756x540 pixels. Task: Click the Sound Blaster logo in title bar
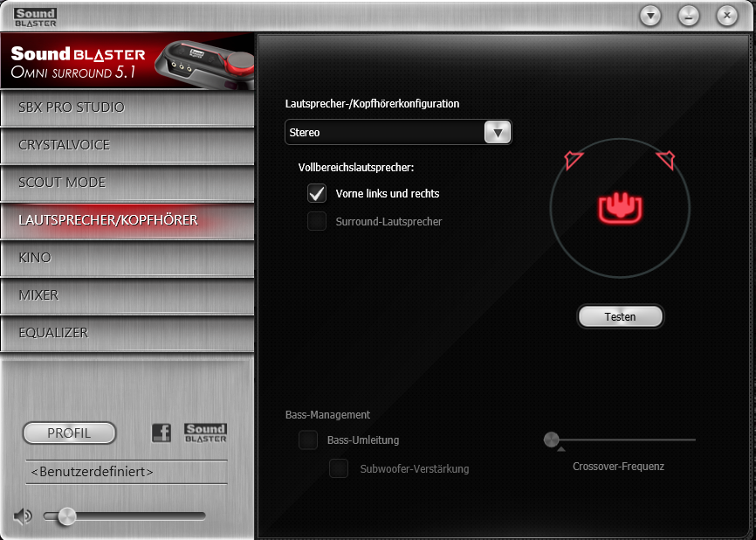[x=35, y=17]
